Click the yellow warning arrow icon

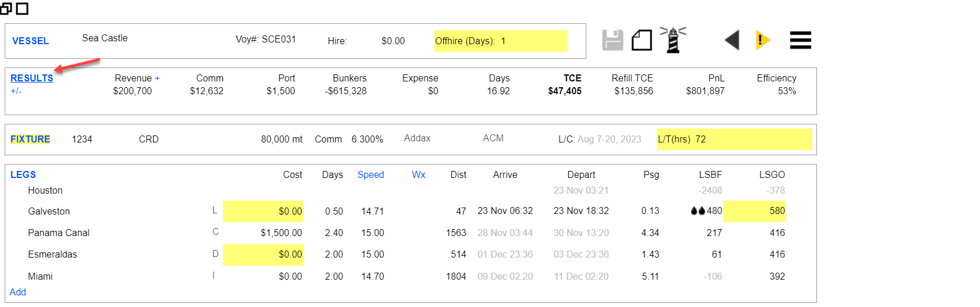click(762, 40)
